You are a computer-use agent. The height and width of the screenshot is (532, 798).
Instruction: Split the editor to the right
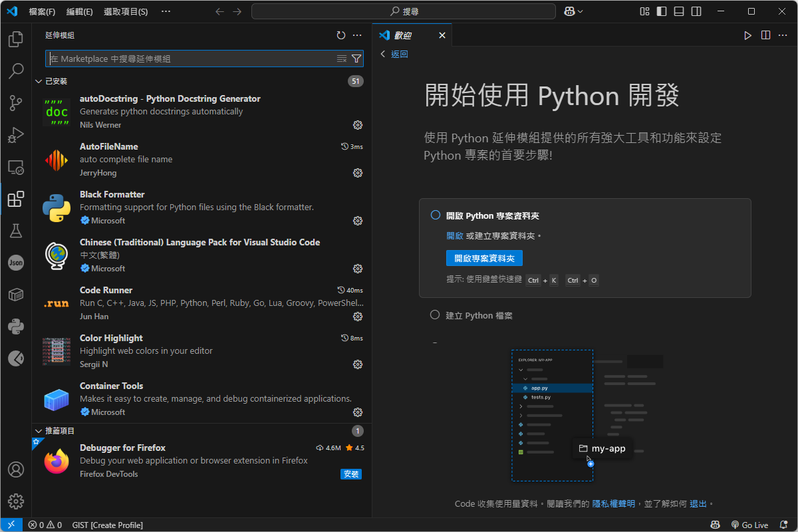coord(765,35)
